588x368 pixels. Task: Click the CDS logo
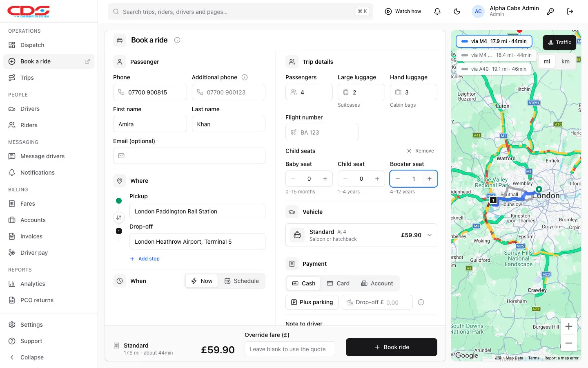(x=29, y=11)
